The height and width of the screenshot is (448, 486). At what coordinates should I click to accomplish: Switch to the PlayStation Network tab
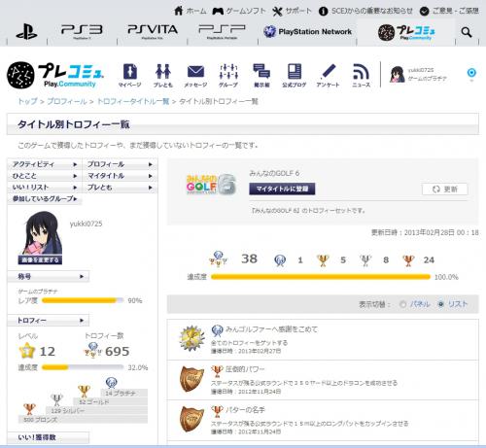tap(307, 32)
